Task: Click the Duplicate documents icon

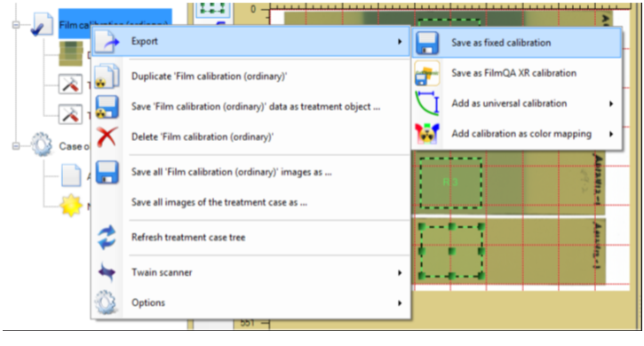Action: 107,76
